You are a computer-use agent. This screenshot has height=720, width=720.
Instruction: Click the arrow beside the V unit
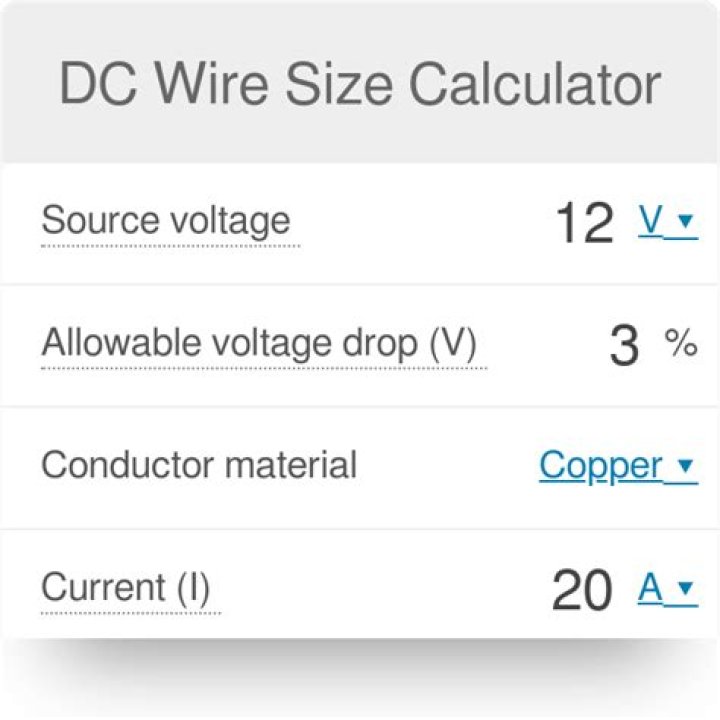(x=685, y=222)
